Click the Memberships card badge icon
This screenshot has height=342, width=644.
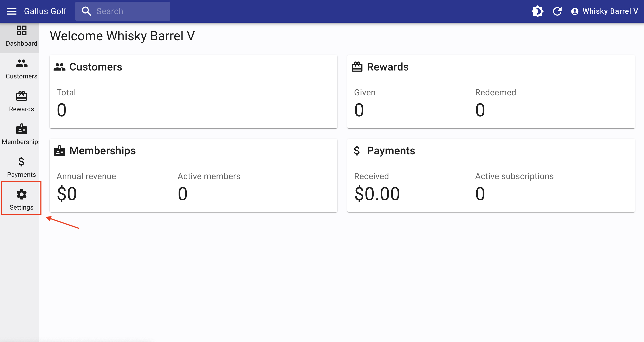60,151
